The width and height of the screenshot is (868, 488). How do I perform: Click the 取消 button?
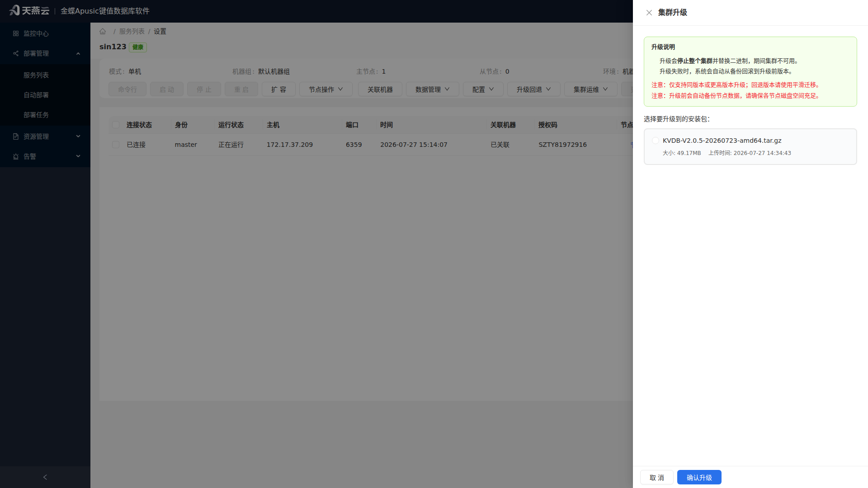coord(657,478)
